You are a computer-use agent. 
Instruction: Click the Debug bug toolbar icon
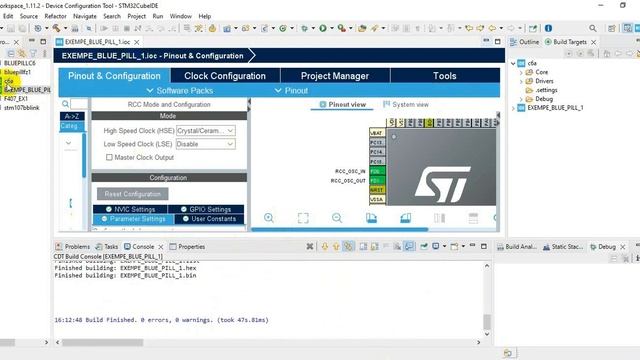[x=304, y=28]
